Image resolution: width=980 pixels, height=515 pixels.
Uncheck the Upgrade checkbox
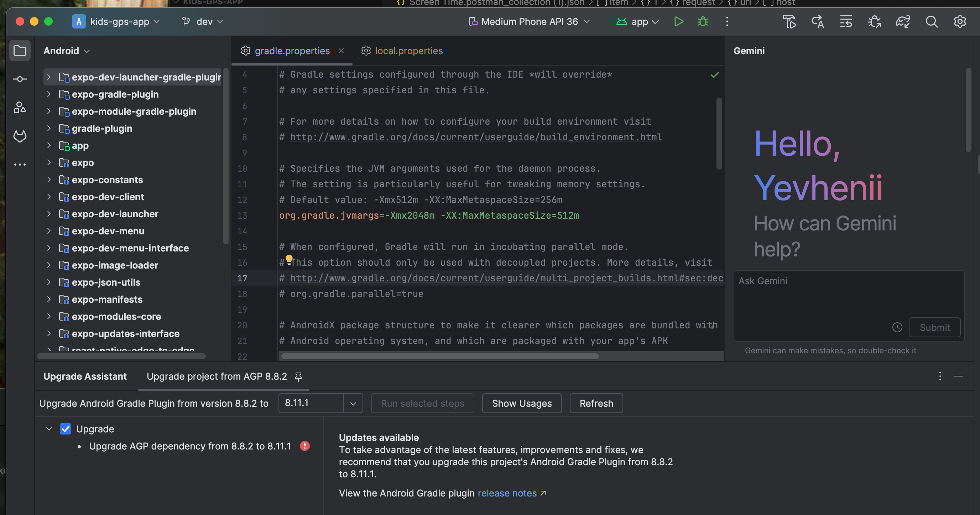(66, 429)
